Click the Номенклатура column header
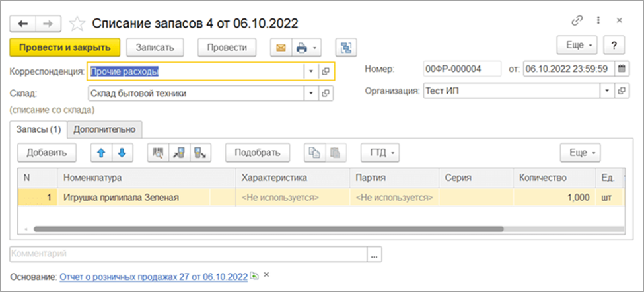 point(147,178)
